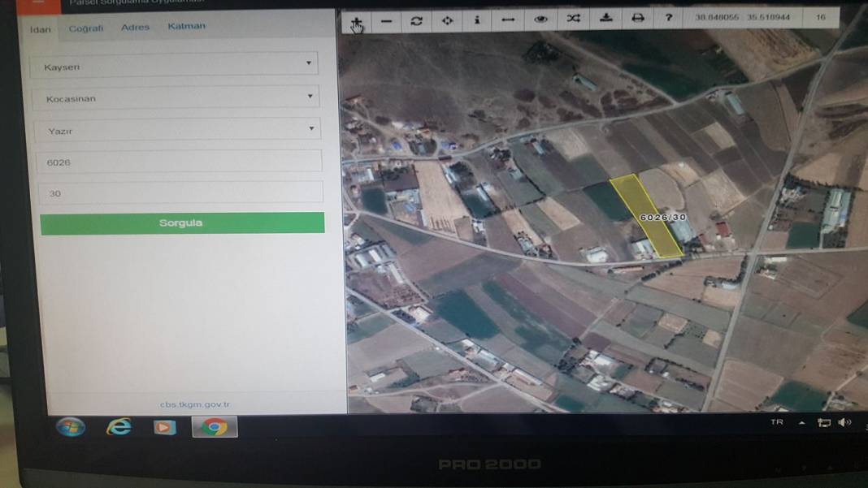
Task: Select the distance measurement tool
Action: pos(508,19)
